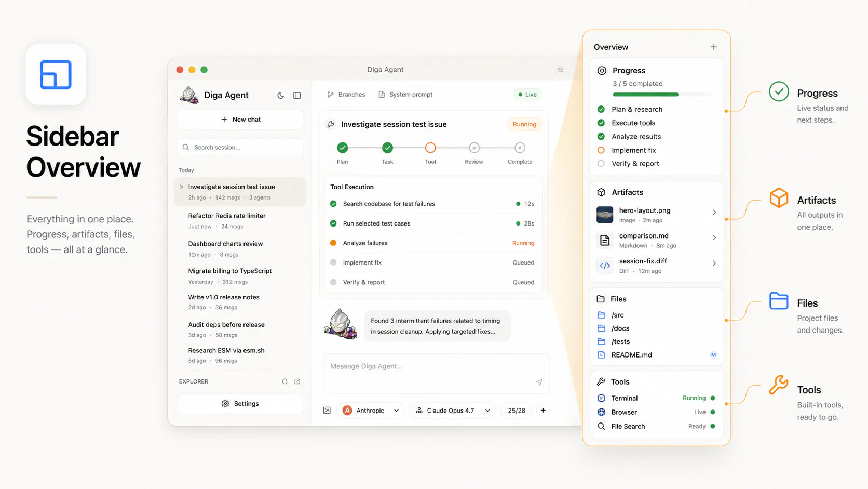Click the Diga Agent robot avatar logo
Screen dimensions: 868x489
click(x=189, y=95)
